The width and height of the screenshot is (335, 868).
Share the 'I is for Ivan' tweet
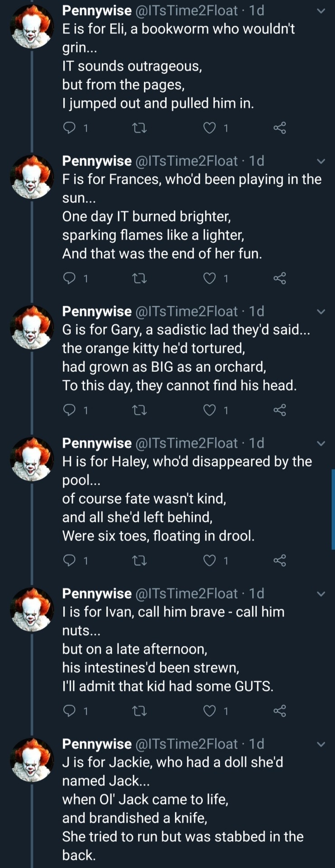click(280, 711)
